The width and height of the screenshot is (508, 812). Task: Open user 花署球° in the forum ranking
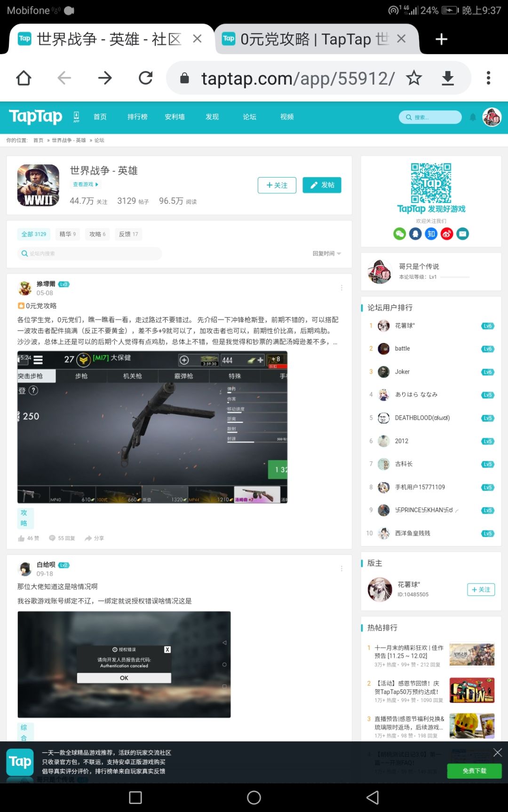405,325
